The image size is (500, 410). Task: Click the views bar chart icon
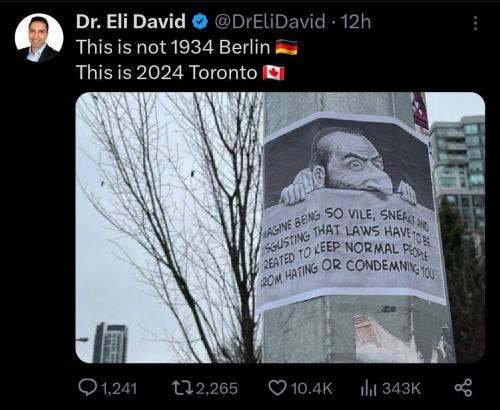point(368,389)
